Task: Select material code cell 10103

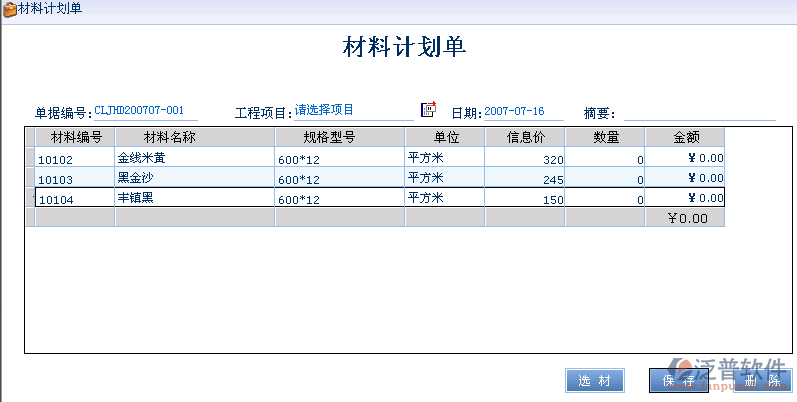Action: point(75,177)
